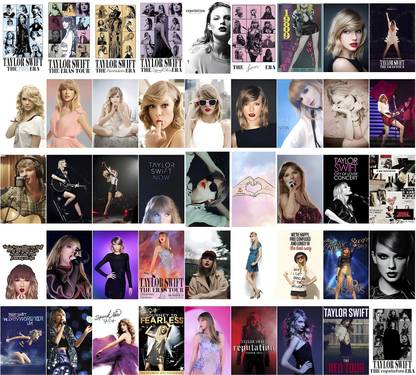
Task: Open the maroon sparkly dress singing photo
Action: pos(300,189)
